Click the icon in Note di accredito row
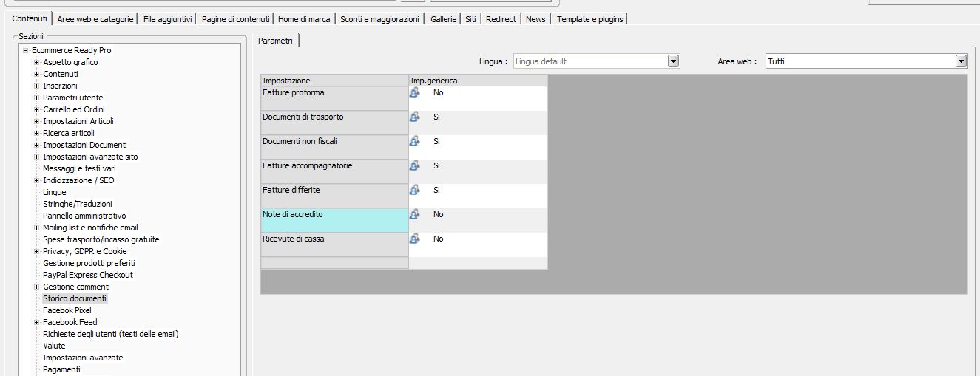 (x=415, y=214)
